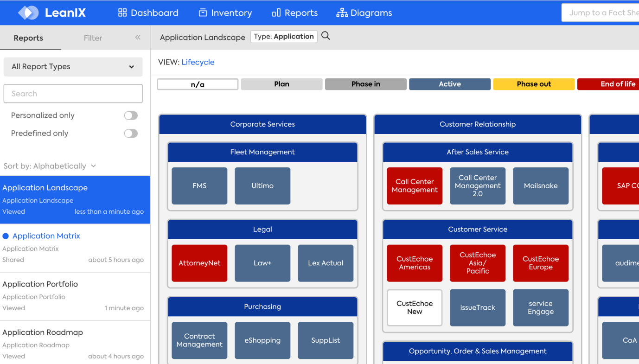Screen dimensions: 639x364
Task: Open the Application Roadmap report
Action: 75,343
